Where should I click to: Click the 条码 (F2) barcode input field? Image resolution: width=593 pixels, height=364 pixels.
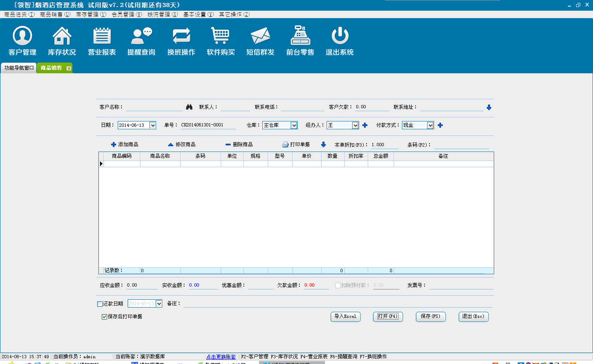(x=461, y=145)
